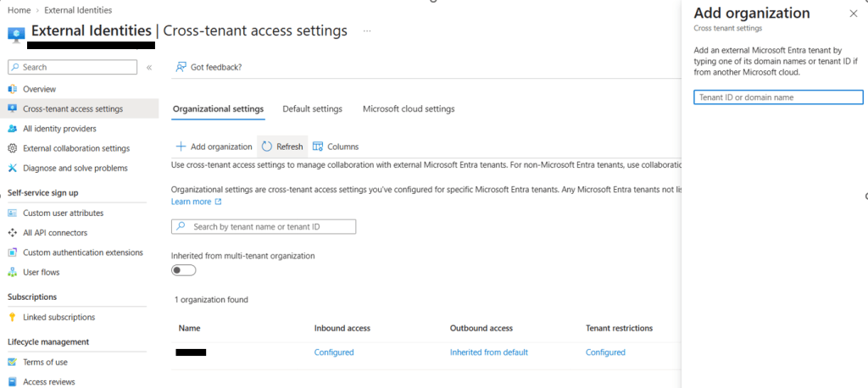Click the Name column header

click(x=189, y=328)
